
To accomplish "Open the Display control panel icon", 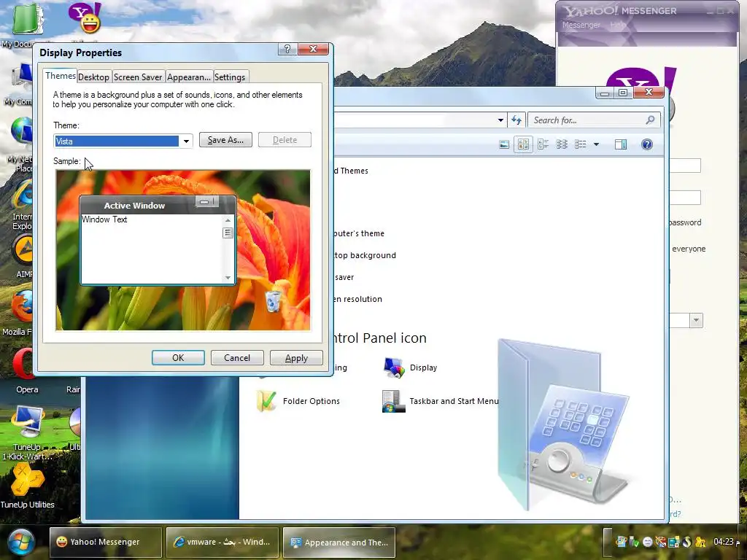I will 410,367.
